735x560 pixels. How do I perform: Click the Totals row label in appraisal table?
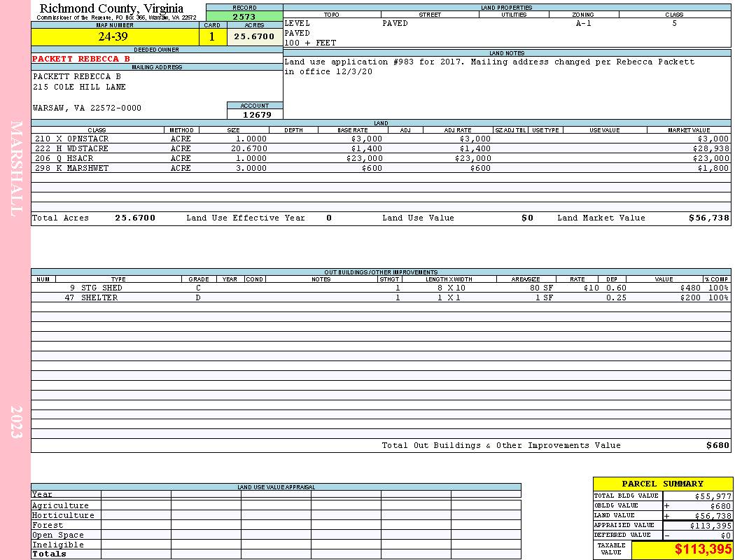click(x=49, y=554)
